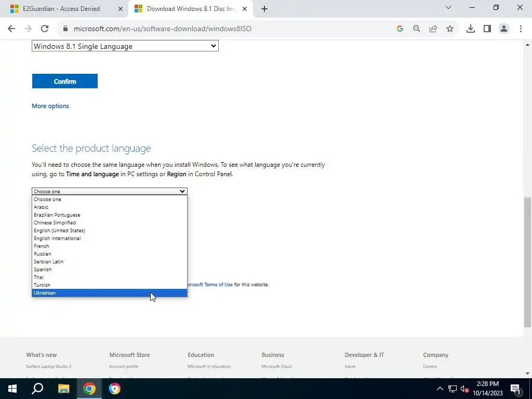
Task: Open Surface Laptop Studio 2 footer link
Action: pyautogui.click(x=48, y=366)
